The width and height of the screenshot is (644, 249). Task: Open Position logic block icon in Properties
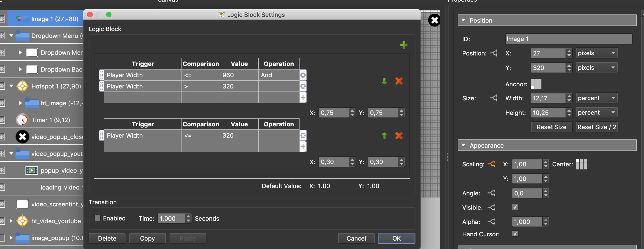click(493, 53)
